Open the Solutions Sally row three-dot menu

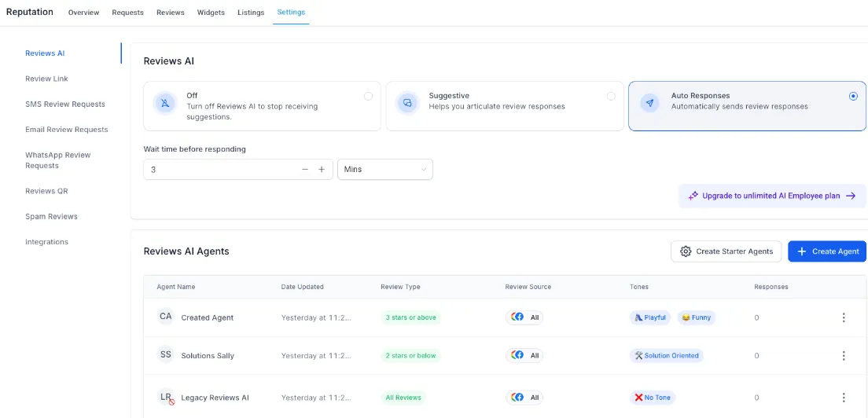(844, 356)
